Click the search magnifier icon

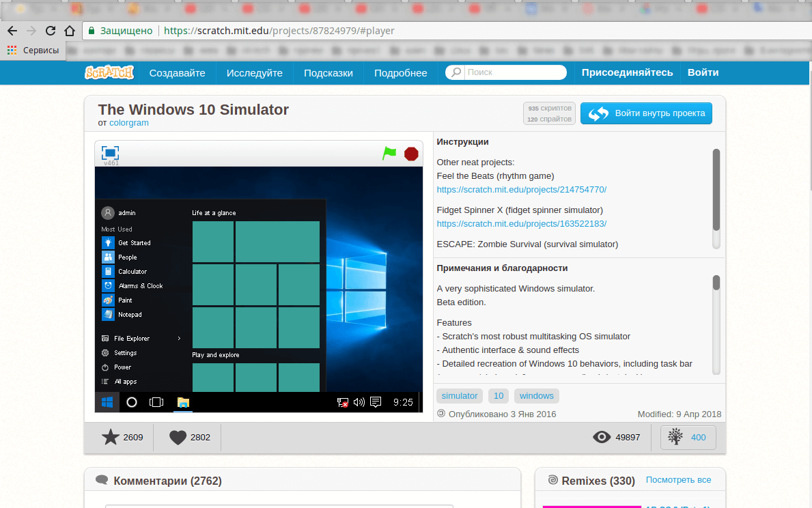tap(456, 72)
